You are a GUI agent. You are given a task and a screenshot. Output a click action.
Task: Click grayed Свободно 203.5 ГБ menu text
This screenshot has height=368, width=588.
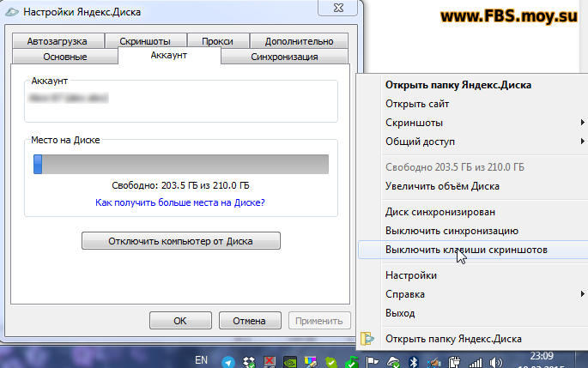point(455,167)
